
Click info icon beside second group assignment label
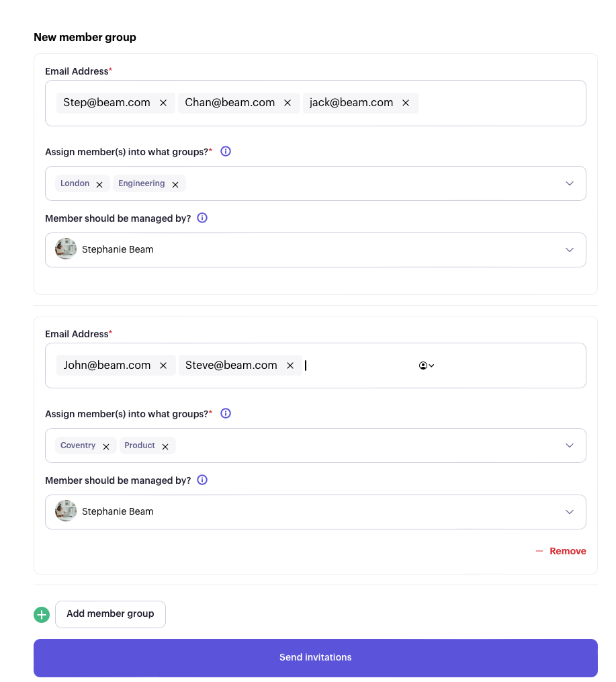click(x=226, y=413)
